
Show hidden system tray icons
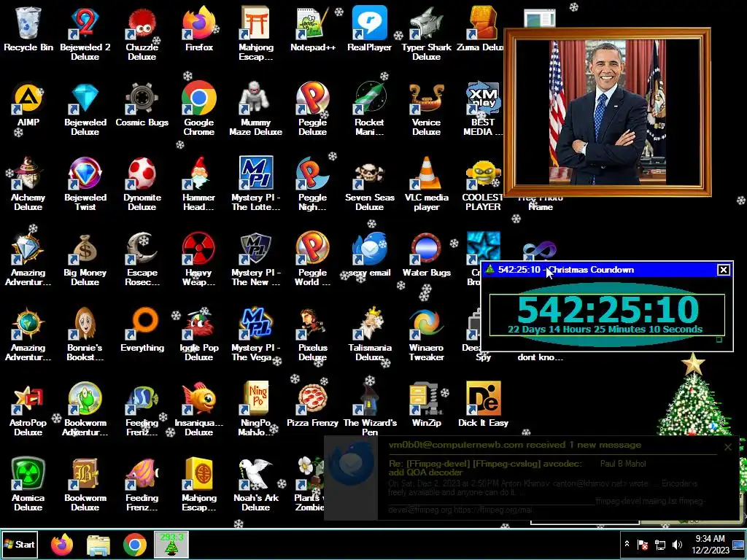tap(627, 544)
